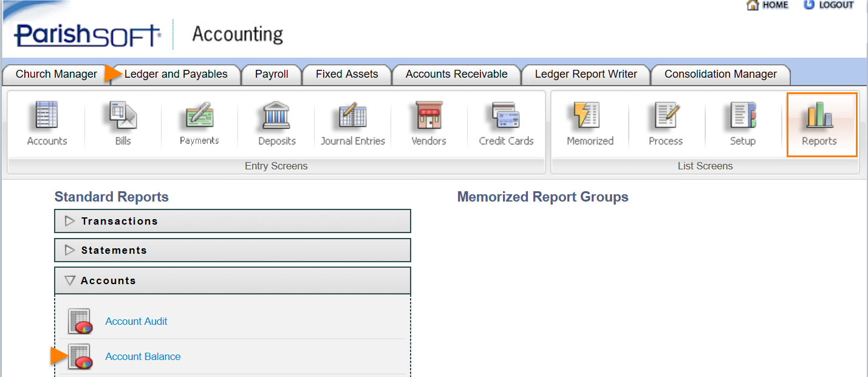The image size is (868, 377).
Task: Open the Vendors storefront icon
Action: coord(429,115)
